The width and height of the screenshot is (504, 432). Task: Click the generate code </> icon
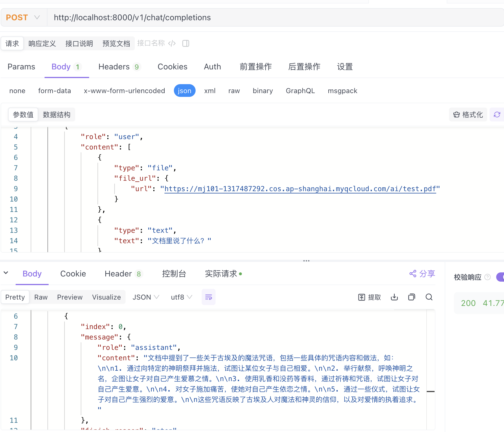click(x=172, y=43)
